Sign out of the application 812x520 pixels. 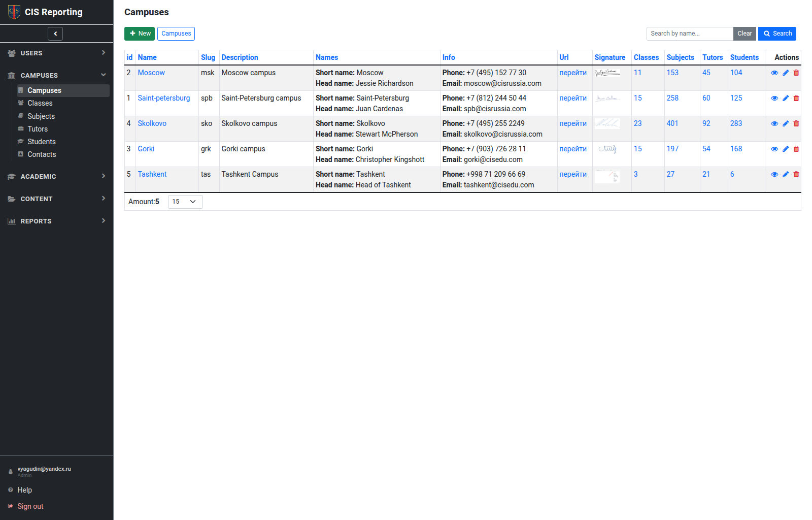(30, 506)
